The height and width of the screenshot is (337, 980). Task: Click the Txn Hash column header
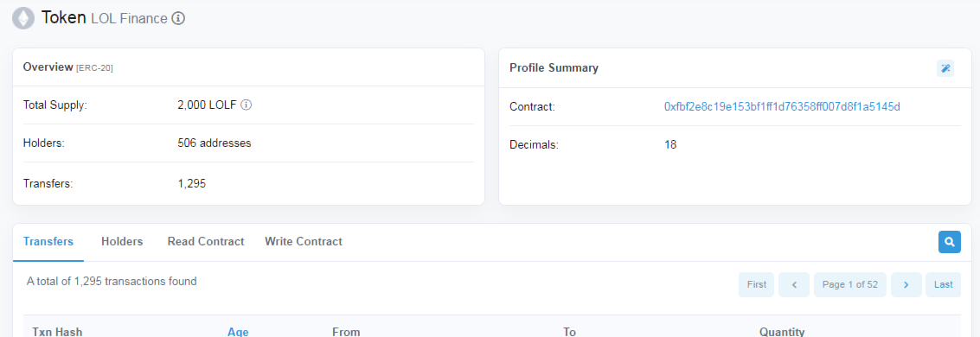point(57,332)
